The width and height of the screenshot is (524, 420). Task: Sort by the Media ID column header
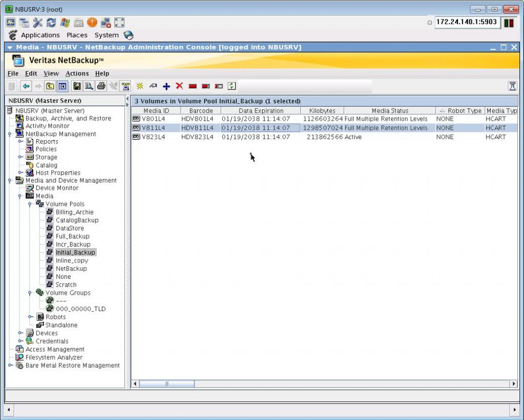(156, 110)
